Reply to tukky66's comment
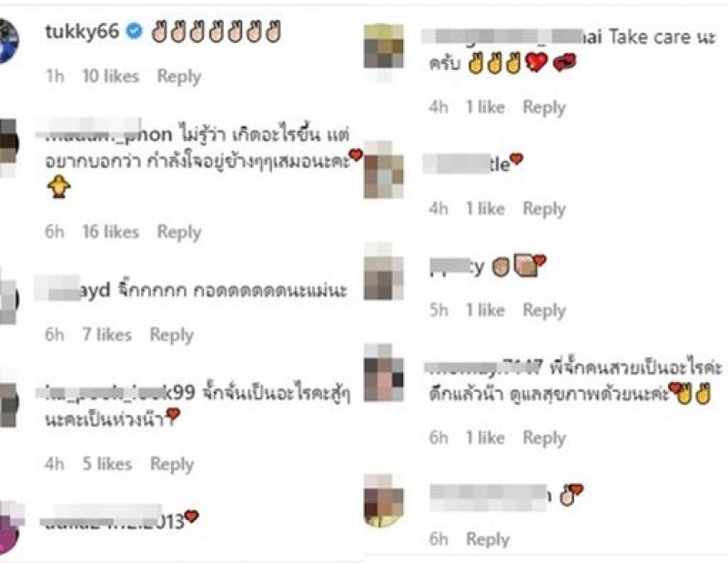This screenshot has height=563, width=728. [178, 76]
